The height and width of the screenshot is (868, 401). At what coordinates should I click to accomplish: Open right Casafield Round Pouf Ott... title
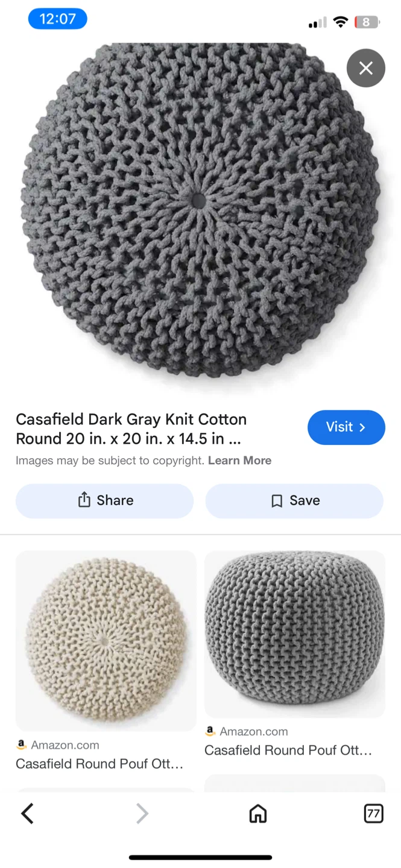coord(288,750)
